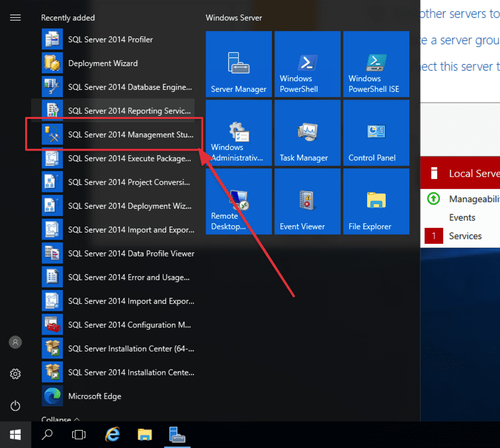Open the Windows PowerShell tile
The image size is (500, 448).
point(308,64)
